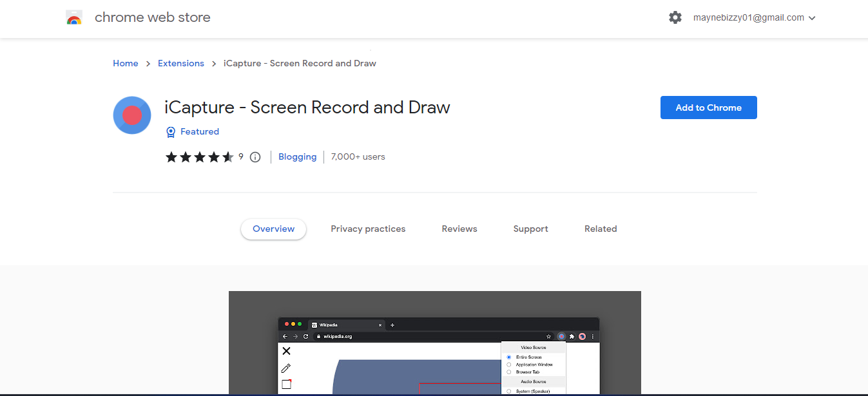Click the Video Source header in preview
Screen dimensions: 868x396
coord(533,348)
